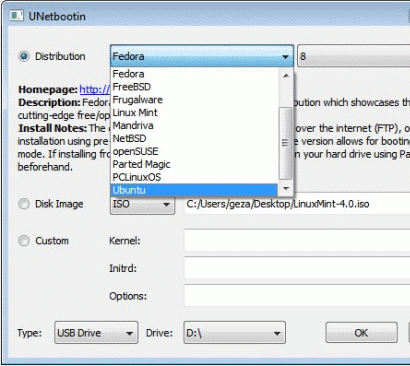Choose Linux Mint from the distribution list

(x=194, y=113)
